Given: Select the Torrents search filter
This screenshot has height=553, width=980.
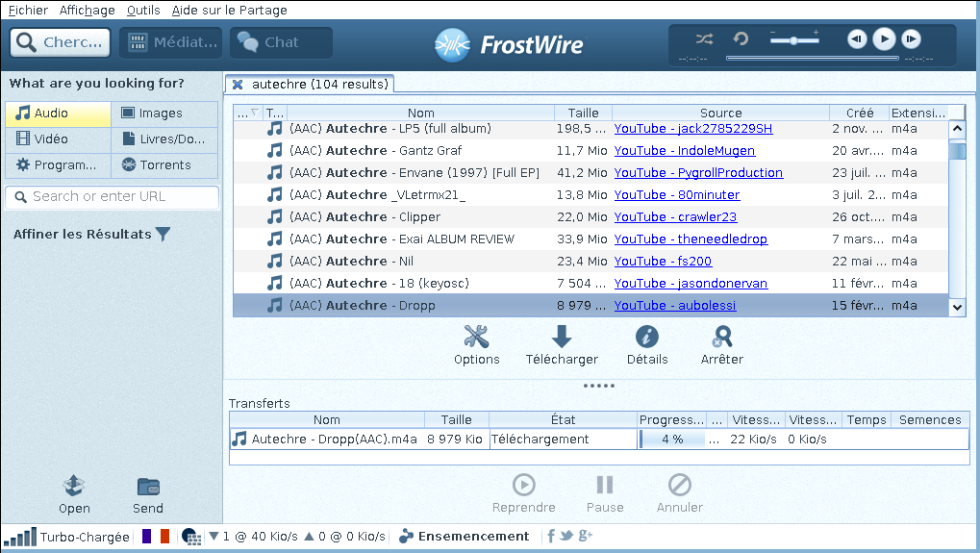Looking at the screenshot, I should click(x=165, y=165).
